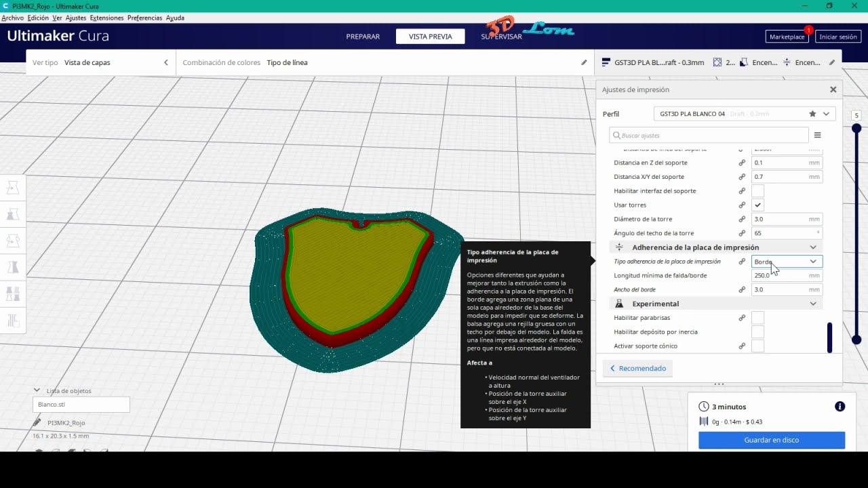Screen dimensions: 868x488
Task: Click pencil icon at right of print settings bar
Action: (832, 62)
